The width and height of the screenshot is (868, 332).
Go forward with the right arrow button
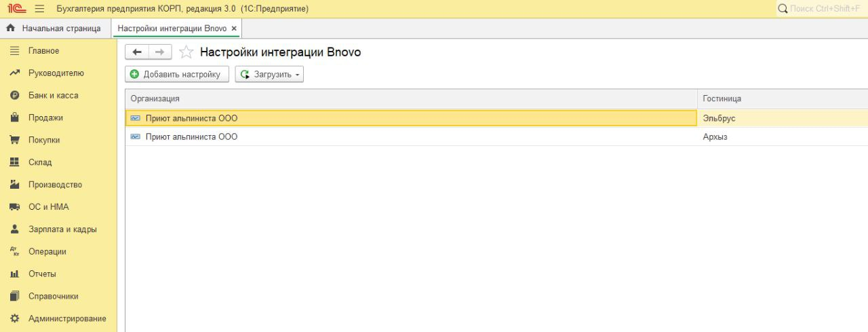click(x=160, y=52)
